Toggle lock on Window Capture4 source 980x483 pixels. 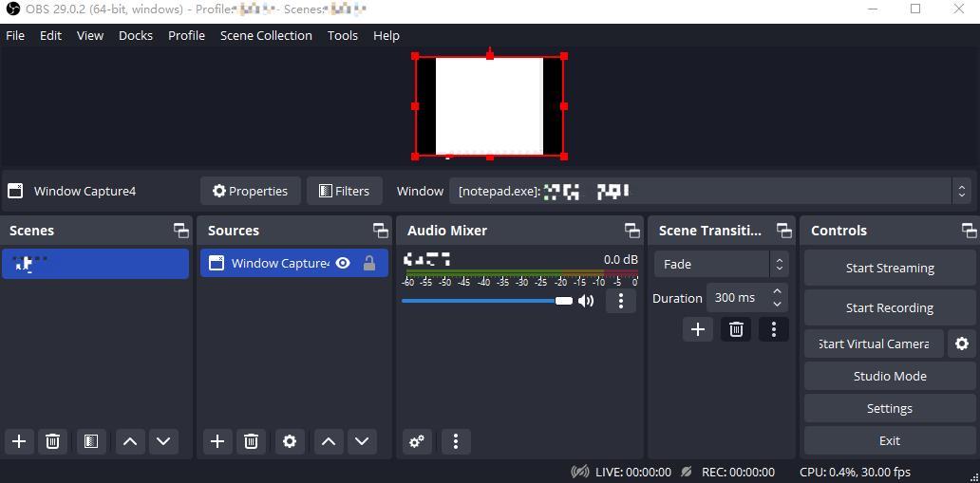coord(369,263)
